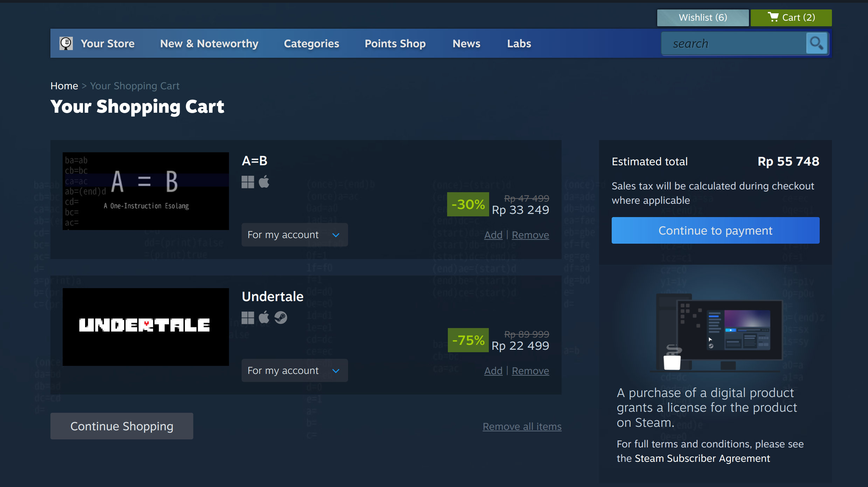868x487 pixels.
Task: Click price Rp 22 499
Action: (520, 346)
